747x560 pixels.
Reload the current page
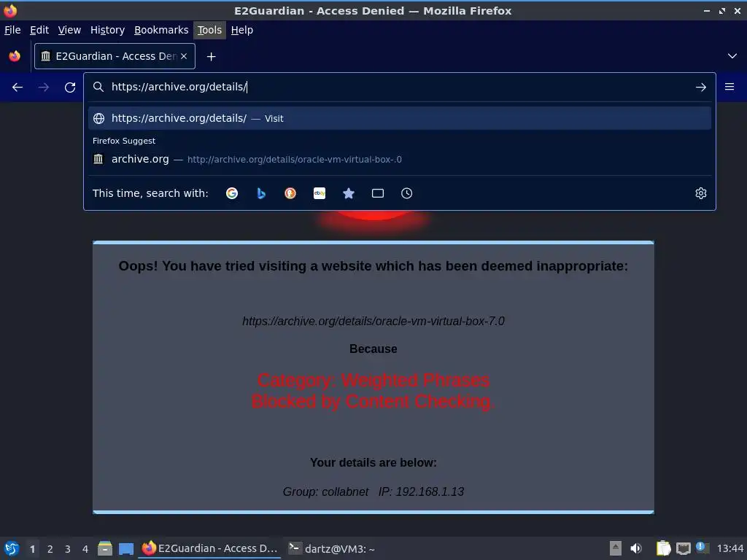click(70, 87)
